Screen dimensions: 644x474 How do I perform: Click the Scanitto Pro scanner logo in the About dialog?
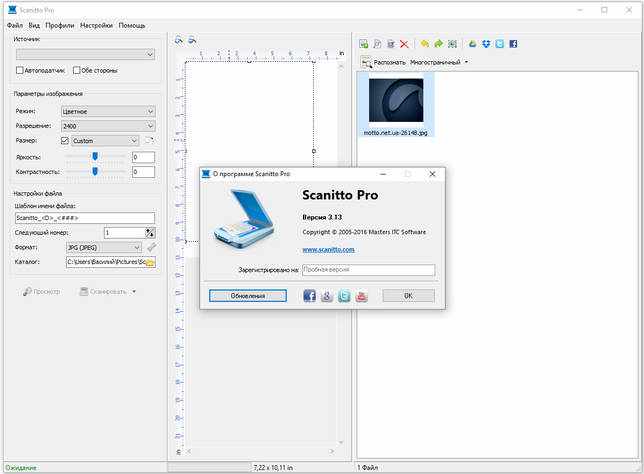point(245,219)
